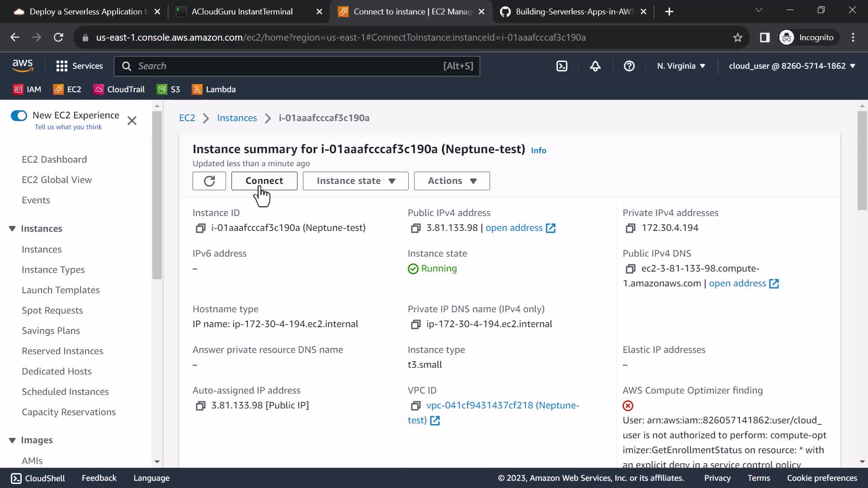Switch to ACloudGuru InstantTerminal browser tab
Viewport: 868px width, 488px height.
coord(242,12)
